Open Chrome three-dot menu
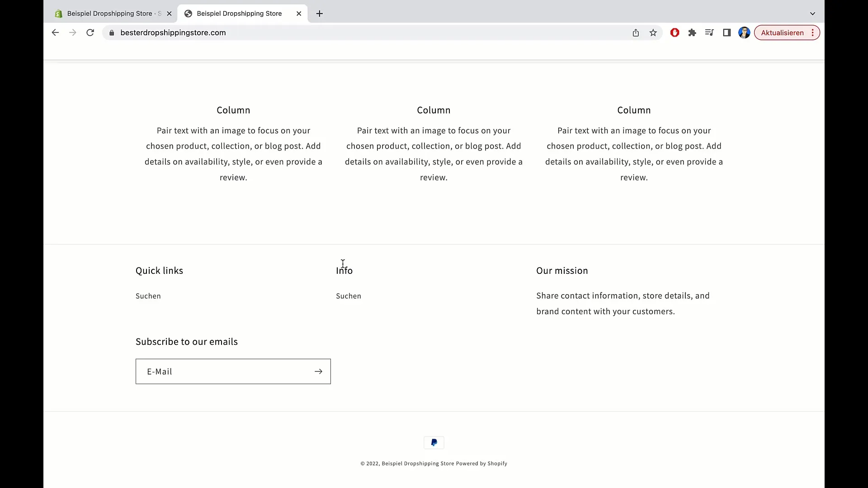This screenshot has height=488, width=868. (x=813, y=33)
